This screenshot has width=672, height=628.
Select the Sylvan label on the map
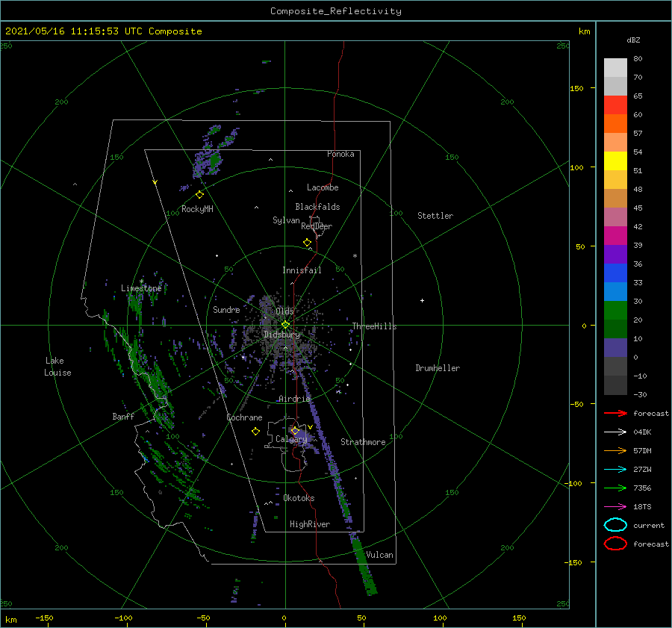tap(286, 220)
